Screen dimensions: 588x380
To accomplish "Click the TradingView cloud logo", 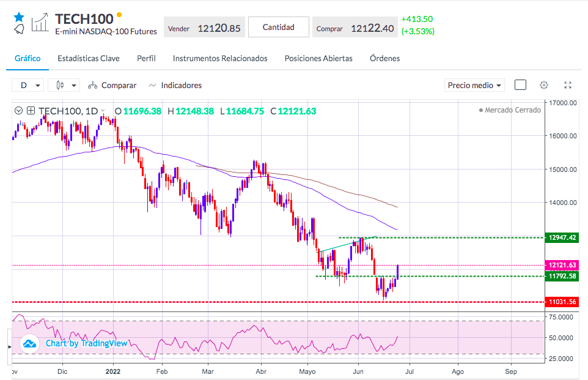I will click(x=29, y=343).
